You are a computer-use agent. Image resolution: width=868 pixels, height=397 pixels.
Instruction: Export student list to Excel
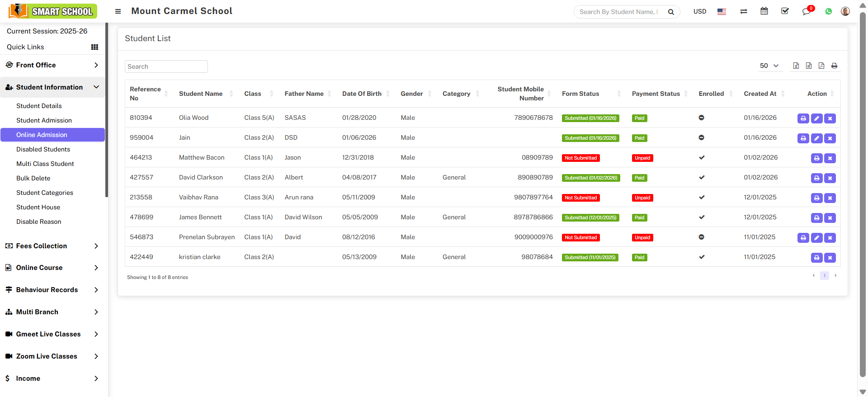pyautogui.click(x=796, y=66)
